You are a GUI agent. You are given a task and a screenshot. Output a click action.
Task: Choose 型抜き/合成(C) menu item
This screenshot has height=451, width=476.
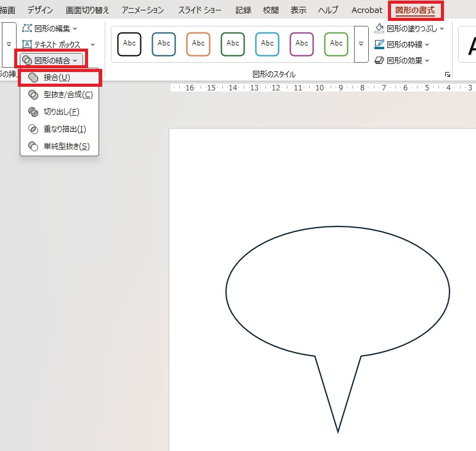(60, 95)
